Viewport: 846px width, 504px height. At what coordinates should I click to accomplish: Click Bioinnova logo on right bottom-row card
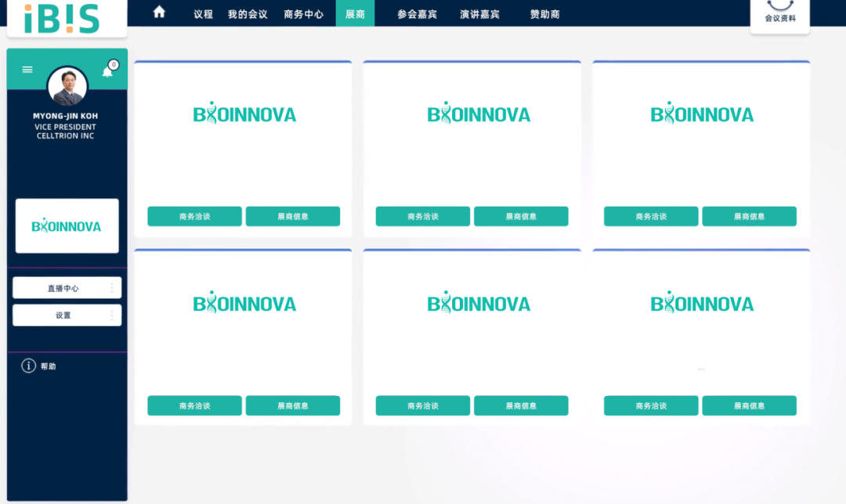[702, 302]
